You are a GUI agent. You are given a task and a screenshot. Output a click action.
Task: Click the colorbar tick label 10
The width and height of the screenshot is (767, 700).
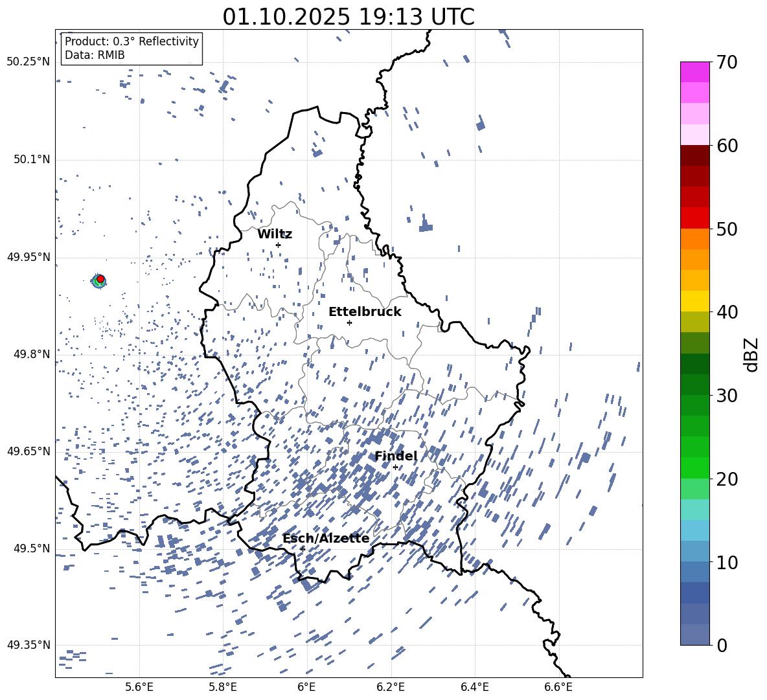(727, 562)
